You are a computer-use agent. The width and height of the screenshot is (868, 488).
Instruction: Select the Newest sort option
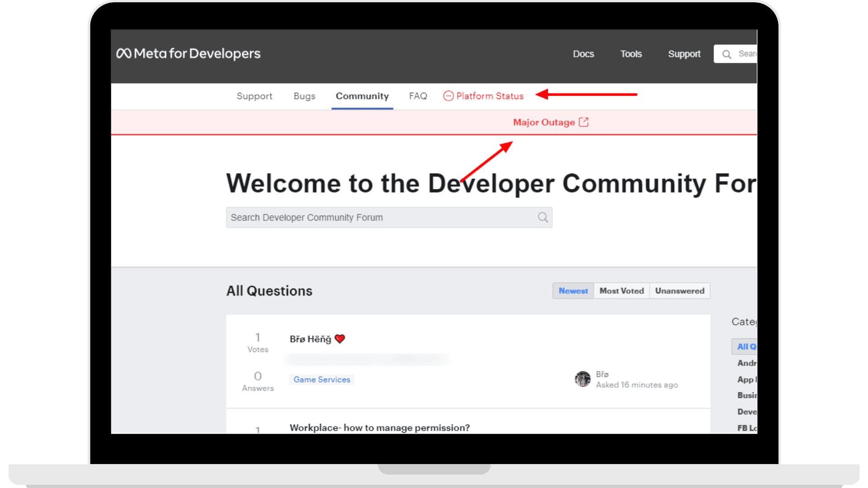(x=573, y=291)
